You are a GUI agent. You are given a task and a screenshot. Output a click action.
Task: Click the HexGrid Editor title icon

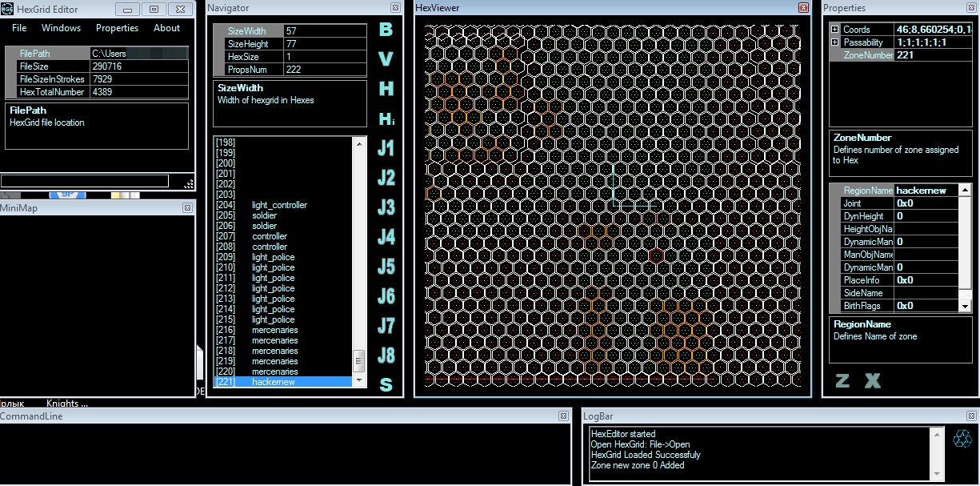(7, 9)
